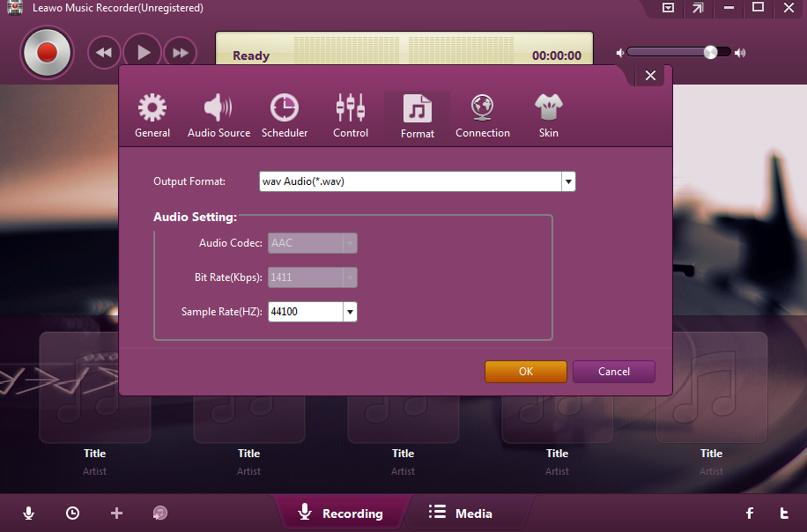807x532 pixels.
Task: Click the mini-mode arrow icon in title bar
Action: pyautogui.click(x=698, y=8)
